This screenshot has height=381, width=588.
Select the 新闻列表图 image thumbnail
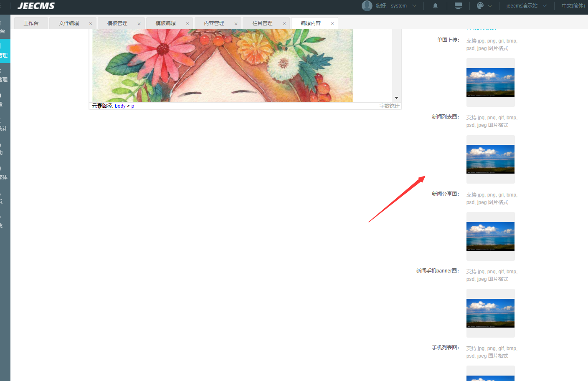(490, 159)
